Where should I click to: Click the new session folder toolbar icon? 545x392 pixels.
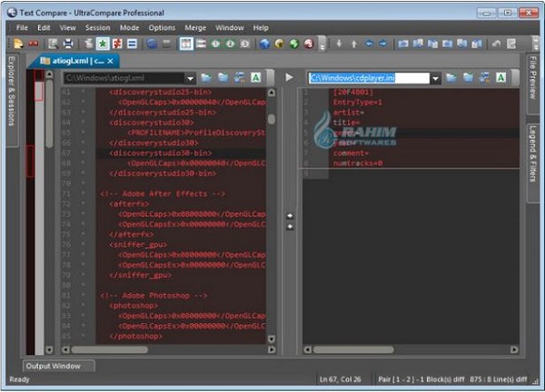point(18,44)
